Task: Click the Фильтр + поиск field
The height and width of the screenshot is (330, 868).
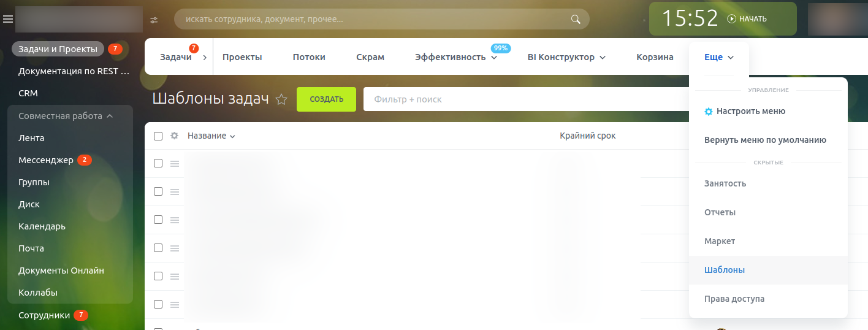Action: 527,99
